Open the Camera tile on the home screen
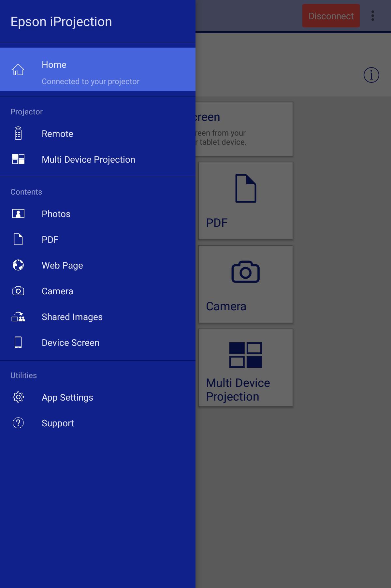Screen dimensions: 391x588 pos(246,284)
